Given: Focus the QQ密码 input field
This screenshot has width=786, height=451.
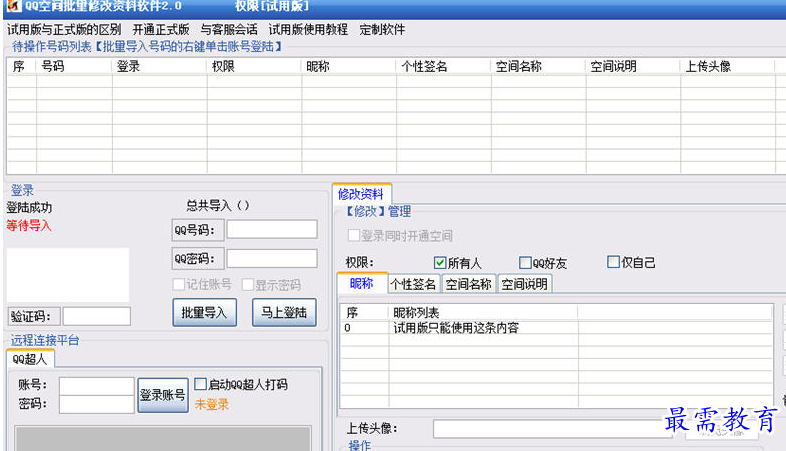Looking at the screenshot, I should click(272, 259).
